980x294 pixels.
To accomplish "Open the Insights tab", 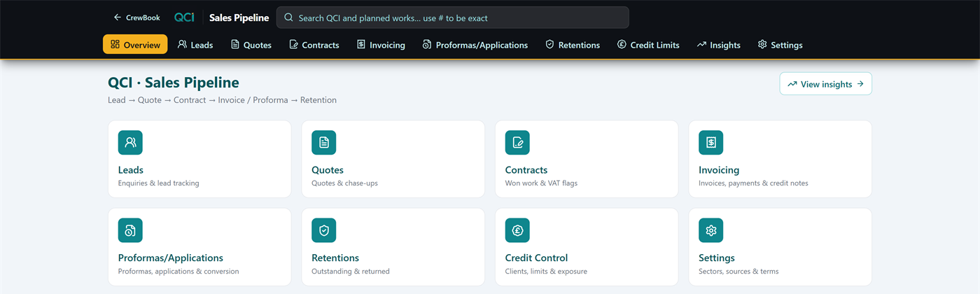I will pos(719,44).
